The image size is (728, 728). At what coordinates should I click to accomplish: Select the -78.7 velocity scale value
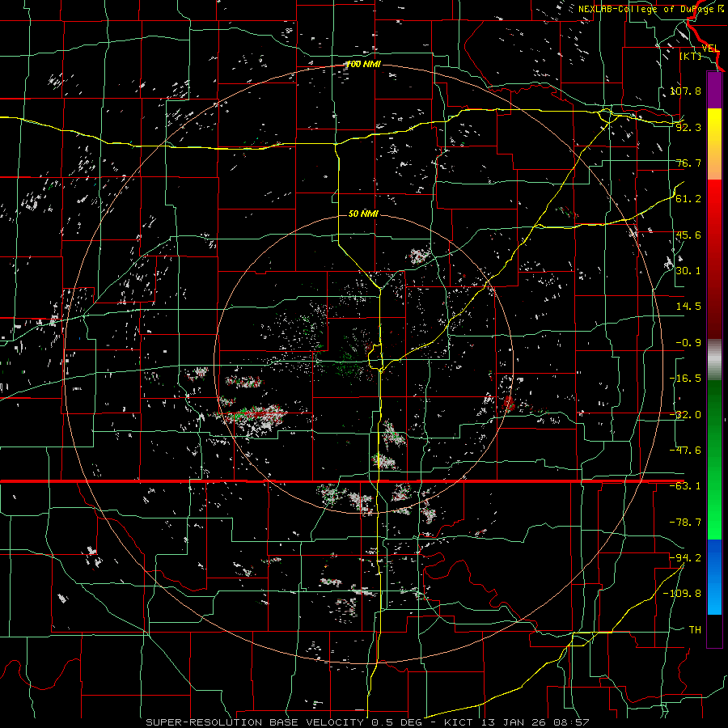click(x=686, y=523)
